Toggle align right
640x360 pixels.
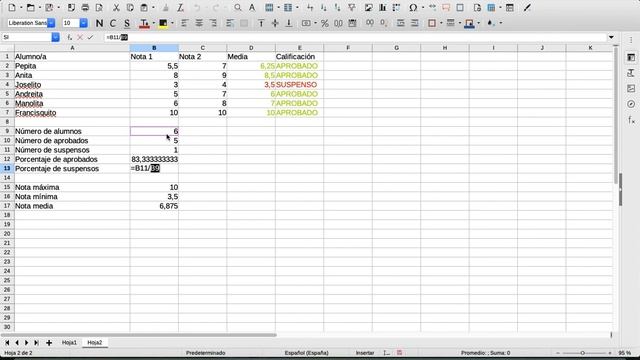213,23
